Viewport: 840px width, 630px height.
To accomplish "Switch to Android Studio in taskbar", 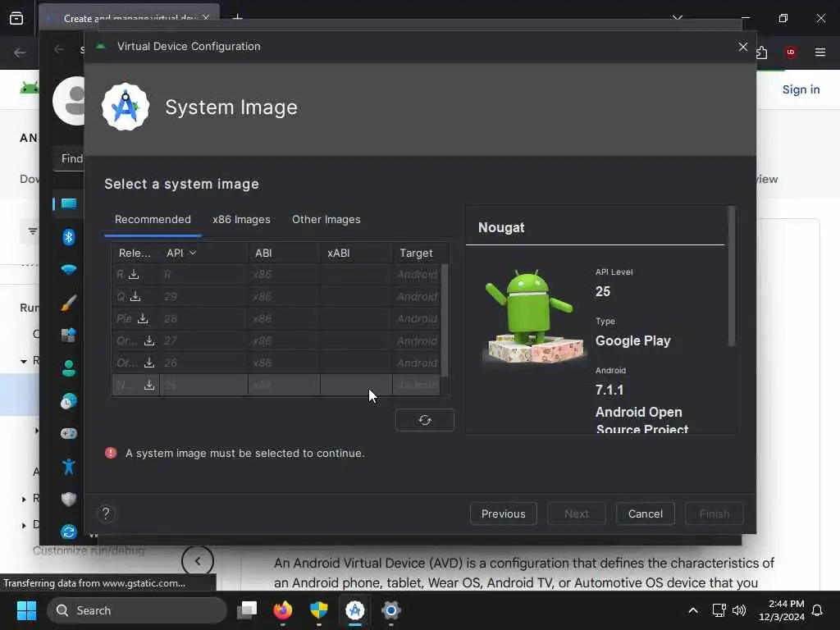I will pos(354,610).
